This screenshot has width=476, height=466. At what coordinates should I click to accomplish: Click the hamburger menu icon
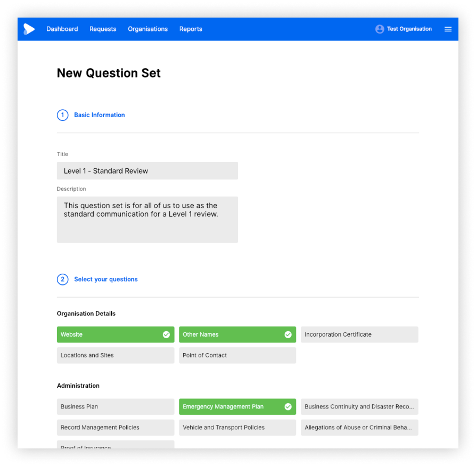[x=448, y=29]
